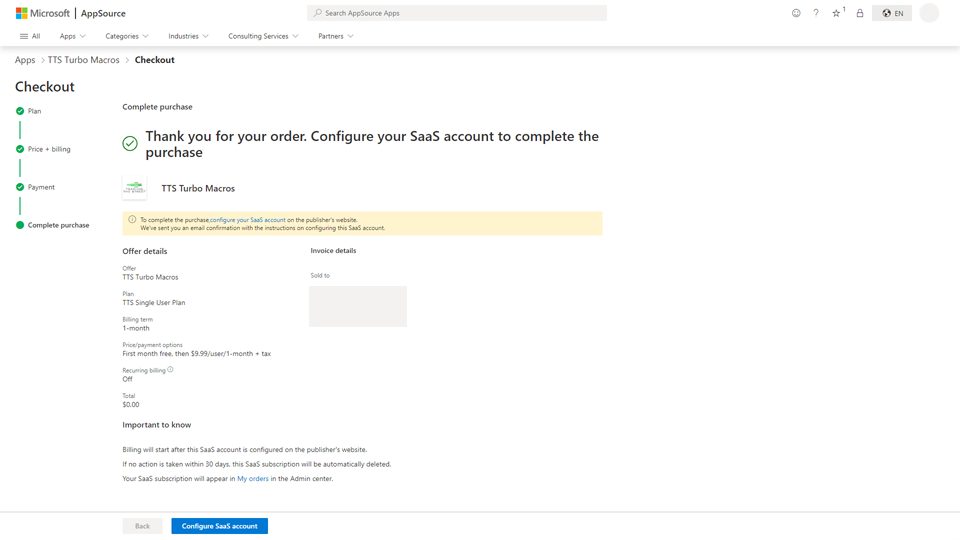This screenshot has height=540, width=960.
Task: Open the All hamburger menu
Action: point(30,36)
